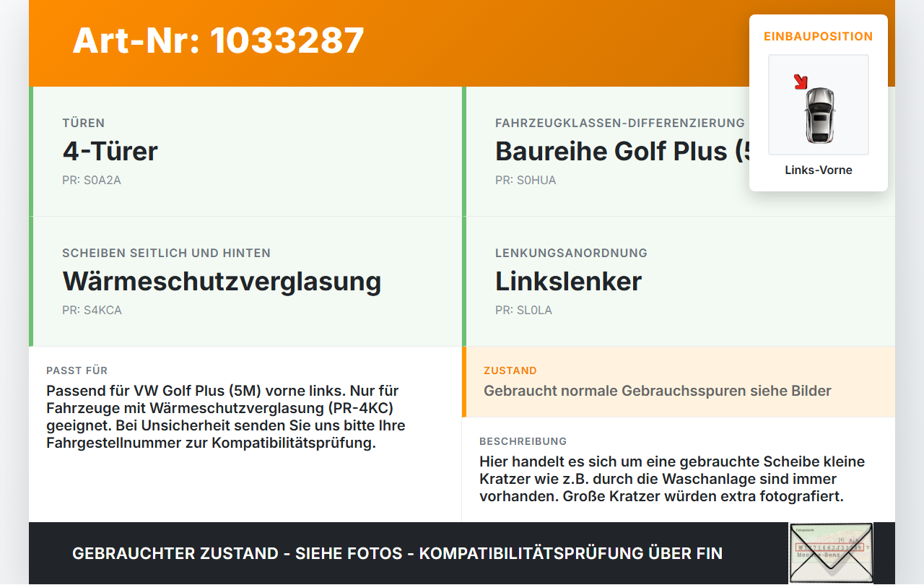Click the description starting 'Hier handelt es sich'
Viewport: 924px width, 585px height.
(672, 479)
